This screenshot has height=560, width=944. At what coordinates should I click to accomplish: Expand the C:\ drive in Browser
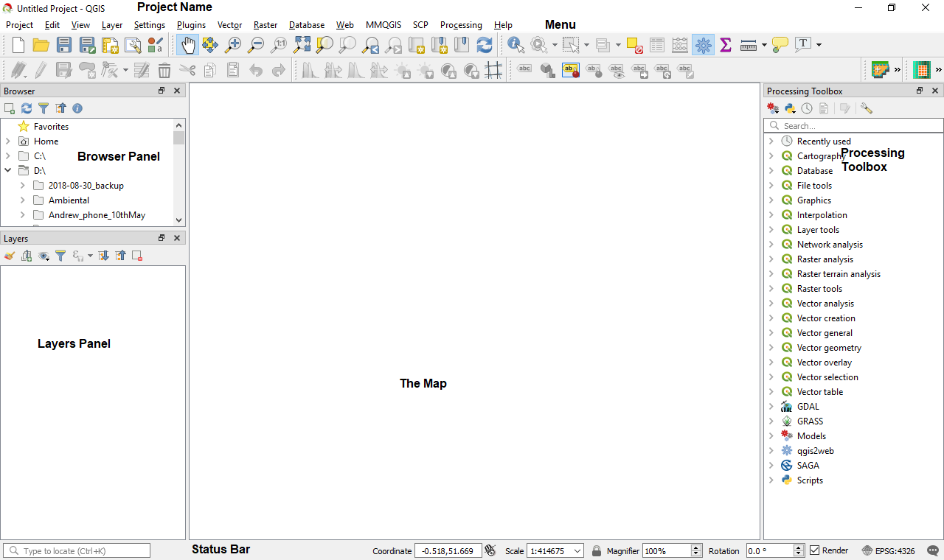[7, 155]
